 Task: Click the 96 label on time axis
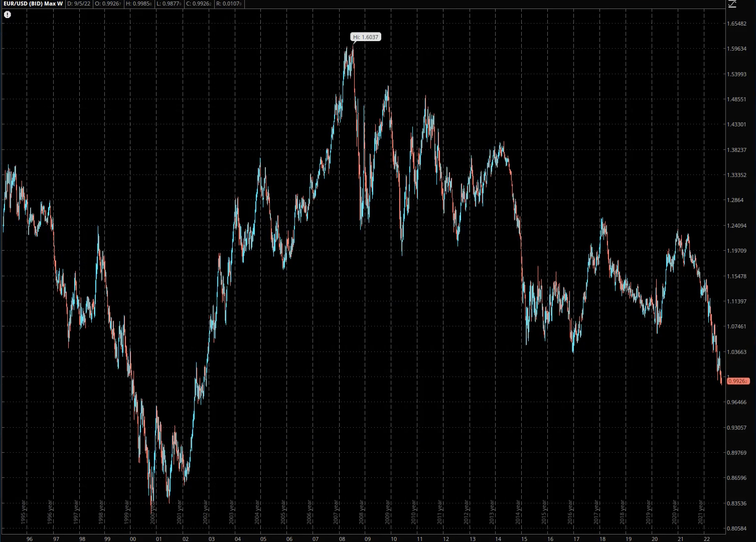[x=30, y=539]
